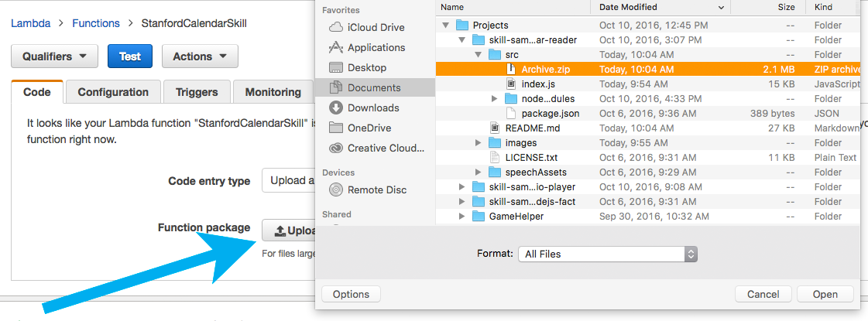Screen dimensions: 868x321
Task: Open Downloads from the Favorites sidebar
Action: pos(372,108)
